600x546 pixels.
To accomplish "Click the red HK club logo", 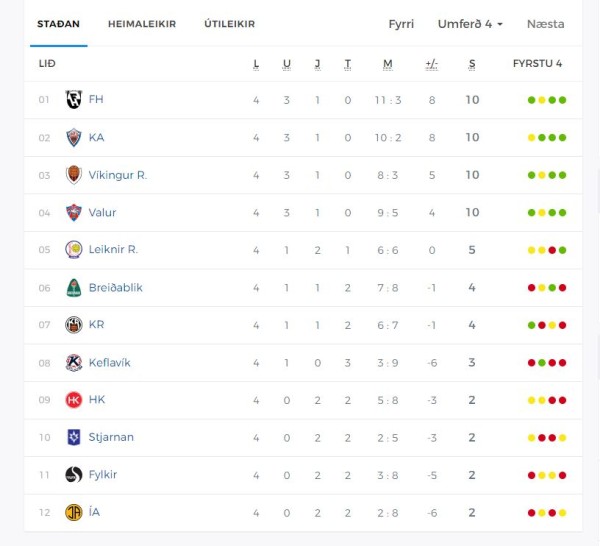I will 73,400.
